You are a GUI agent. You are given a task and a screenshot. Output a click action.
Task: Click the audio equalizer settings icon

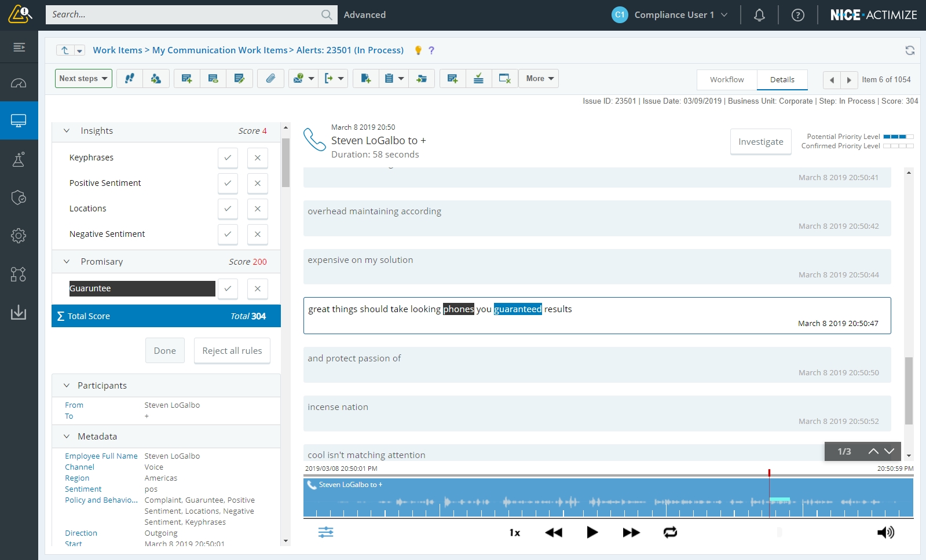click(325, 532)
